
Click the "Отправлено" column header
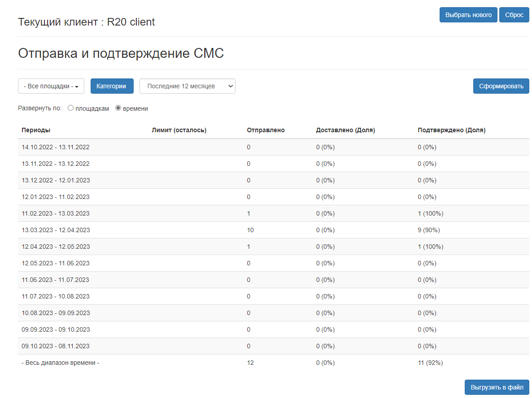(266, 130)
